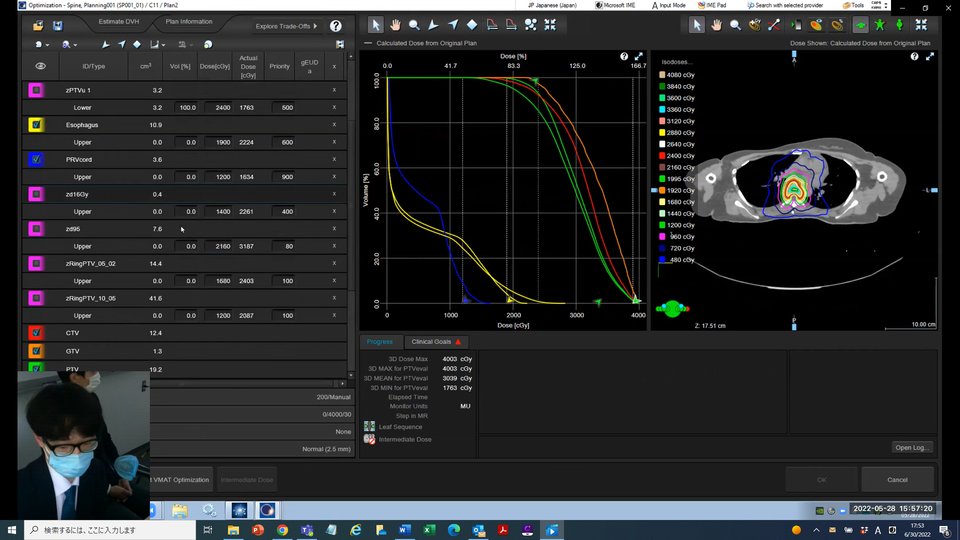The image size is (960, 540).
Task: Click the Cancel button
Action: coord(897,479)
